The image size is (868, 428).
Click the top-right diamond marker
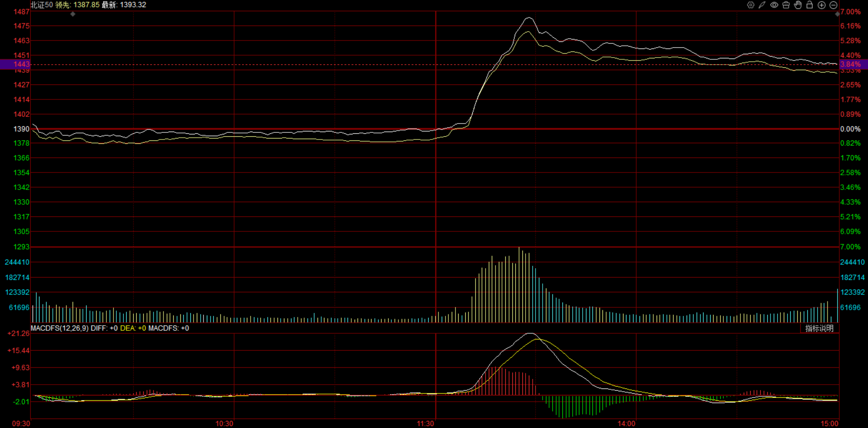837,14
